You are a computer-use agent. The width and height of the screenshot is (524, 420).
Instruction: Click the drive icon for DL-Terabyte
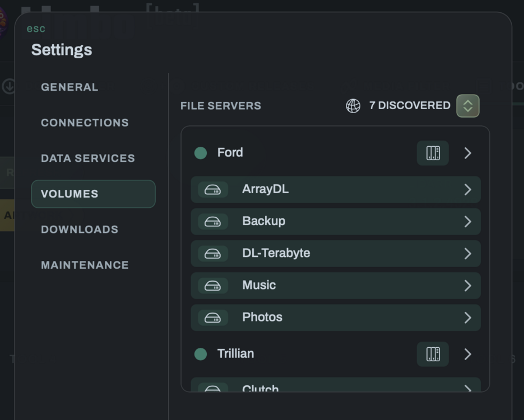pyautogui.click(x=212, y=254)
